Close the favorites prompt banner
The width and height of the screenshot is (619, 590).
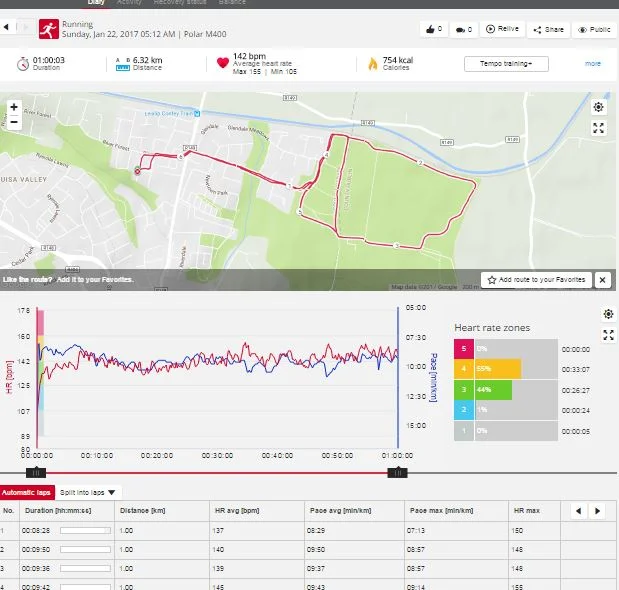tap(603, 280)
